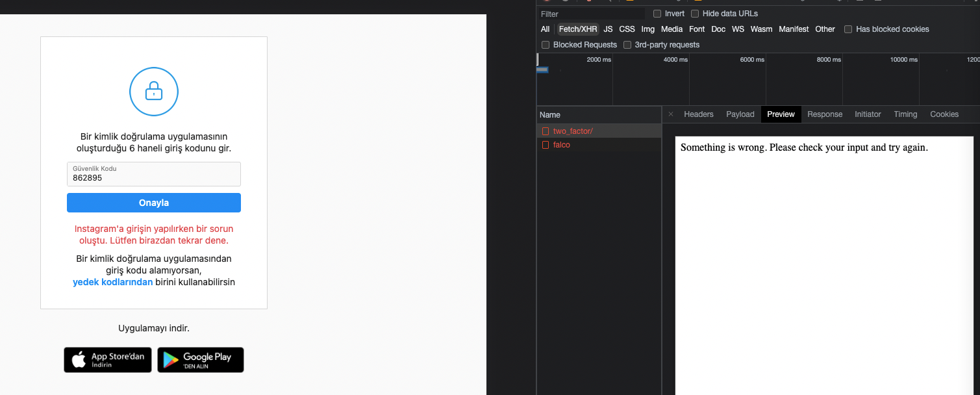Screen dimensions: 980x395
Task: Click the falco request file icon
Action: (x=546, y=145)
